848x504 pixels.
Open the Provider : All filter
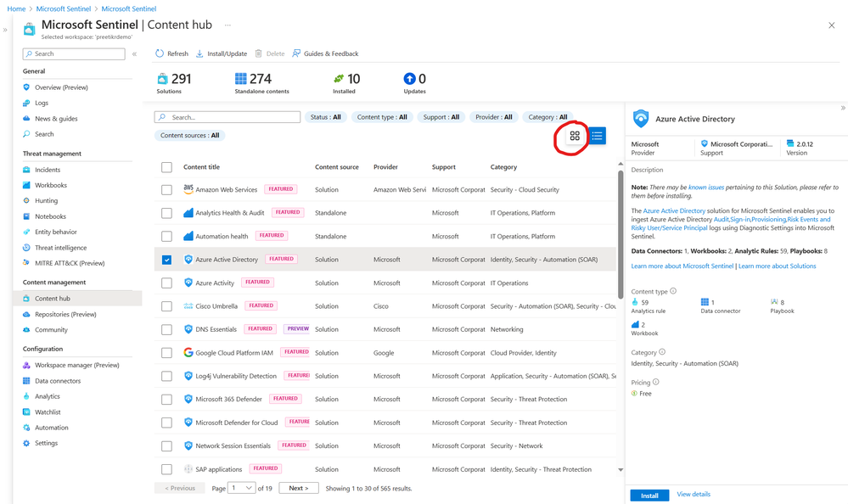pyautogui.click(x=494, y=117)
